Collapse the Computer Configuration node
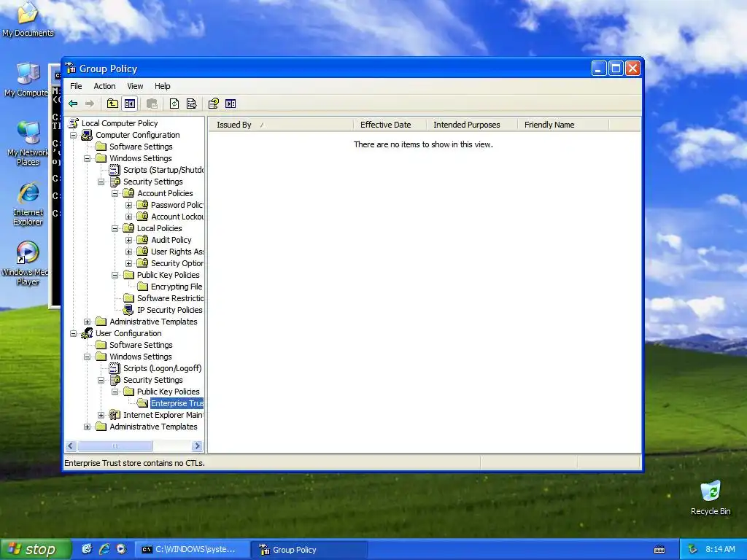 pyautogui.click(x=74, y=135)
